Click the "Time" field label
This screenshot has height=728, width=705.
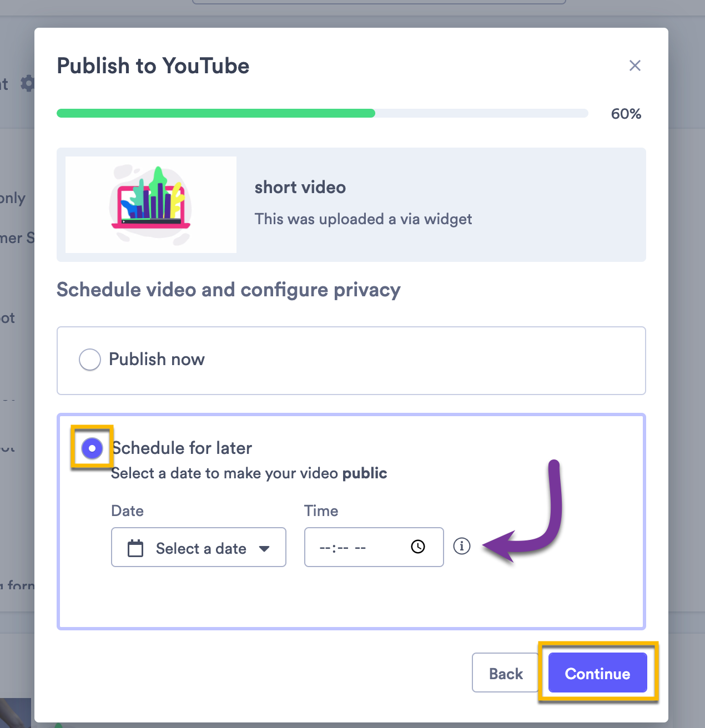(321, 511)
